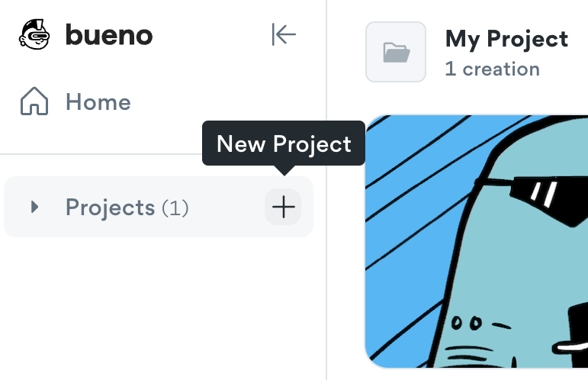The width and height of the screenshot is (588, 380).
Task: Click the New Project tooltip bubble
Action: 284,143
